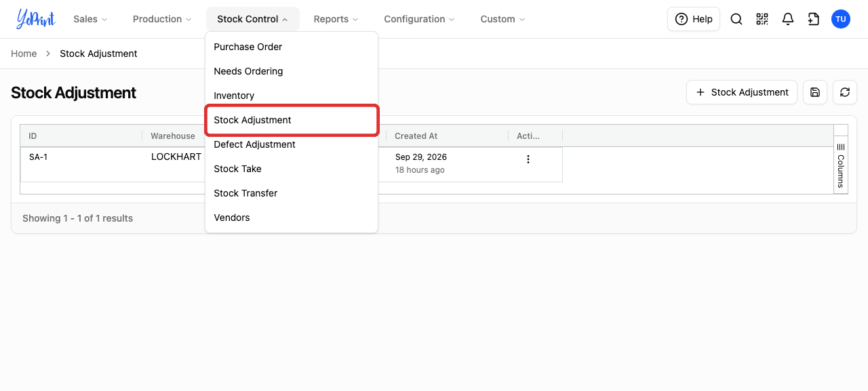The width and height of the screenshot is (868, 391).
Task: Click the Sep 29, 2026 date cell
Action: click(x=421, y=157)
